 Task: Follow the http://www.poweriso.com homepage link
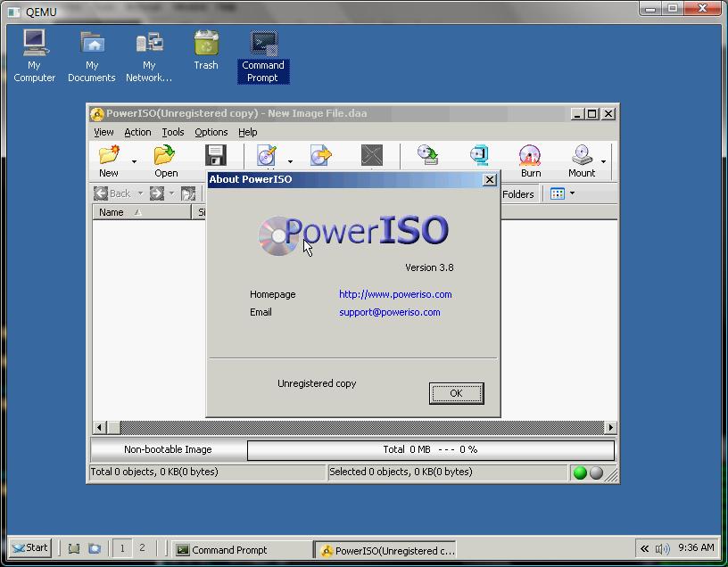pos(395,294)
